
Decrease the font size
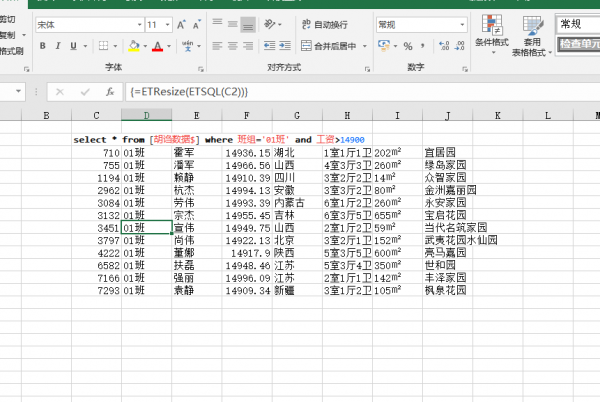(196, 25)
